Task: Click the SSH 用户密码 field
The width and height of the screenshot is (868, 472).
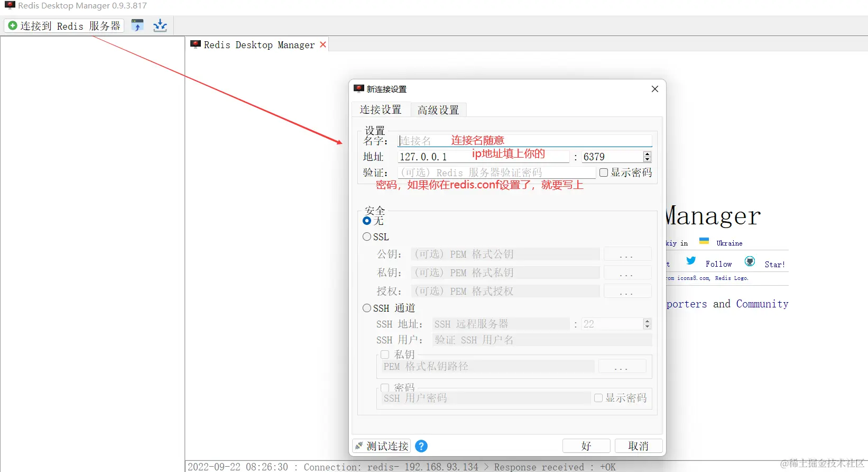Action: pos(486,398)
